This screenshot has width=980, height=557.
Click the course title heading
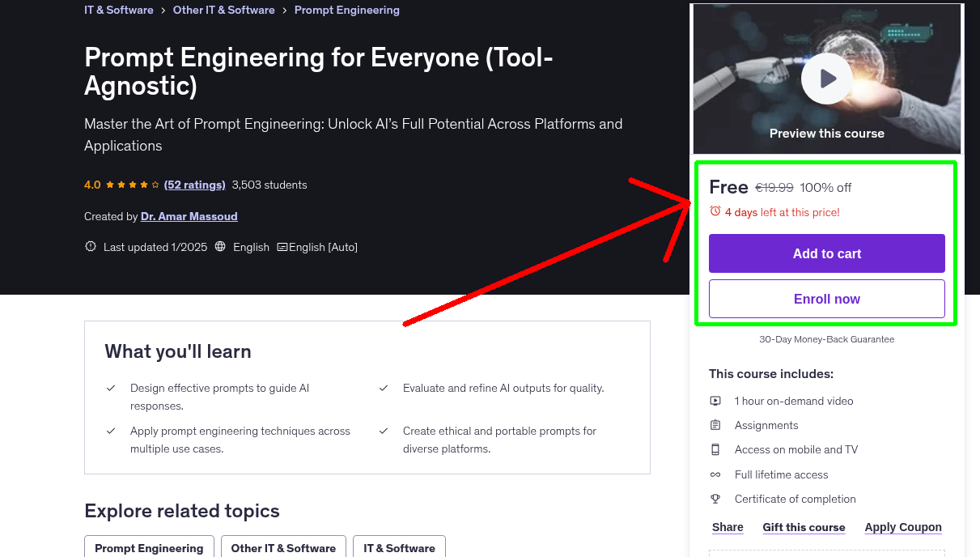319,71
